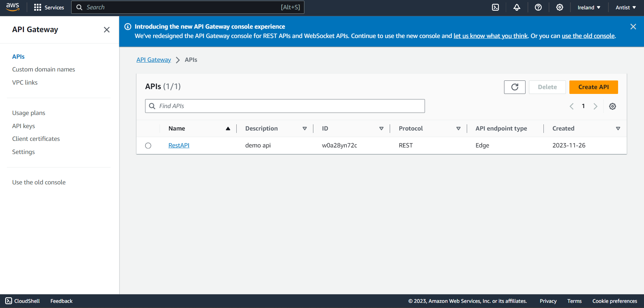Select APIs in the sidebar
This screenshot has width=644, height=308.
pyautogui.click(x=18, y=57)
